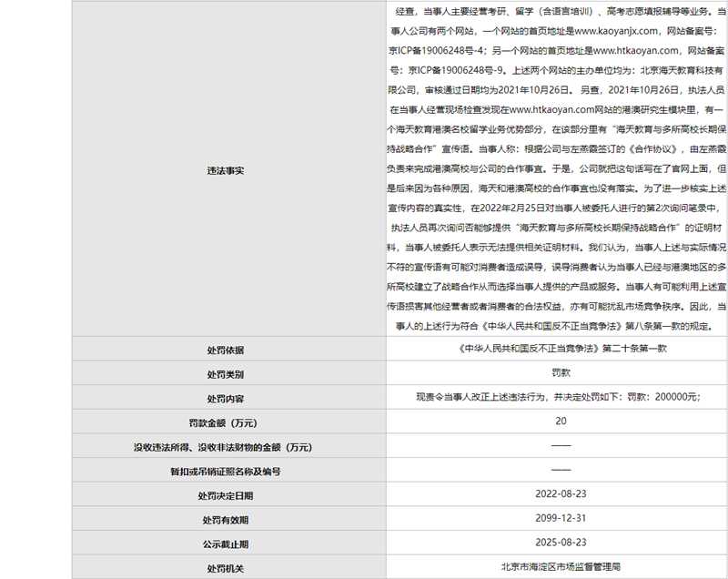Click the 《合作协议》 mention in the text
Image resolution: width=728 pixels, height=579 pixels.
(652, 149)
